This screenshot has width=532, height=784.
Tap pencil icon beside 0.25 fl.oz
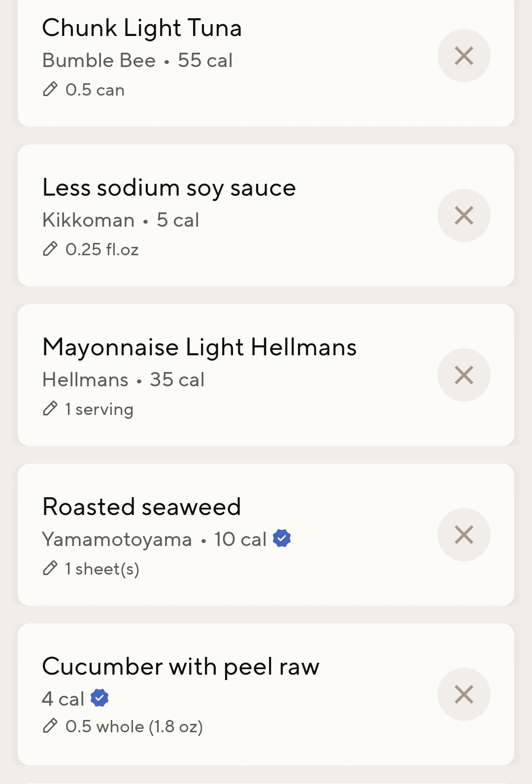pyautogui.click(x=50, y=249)
